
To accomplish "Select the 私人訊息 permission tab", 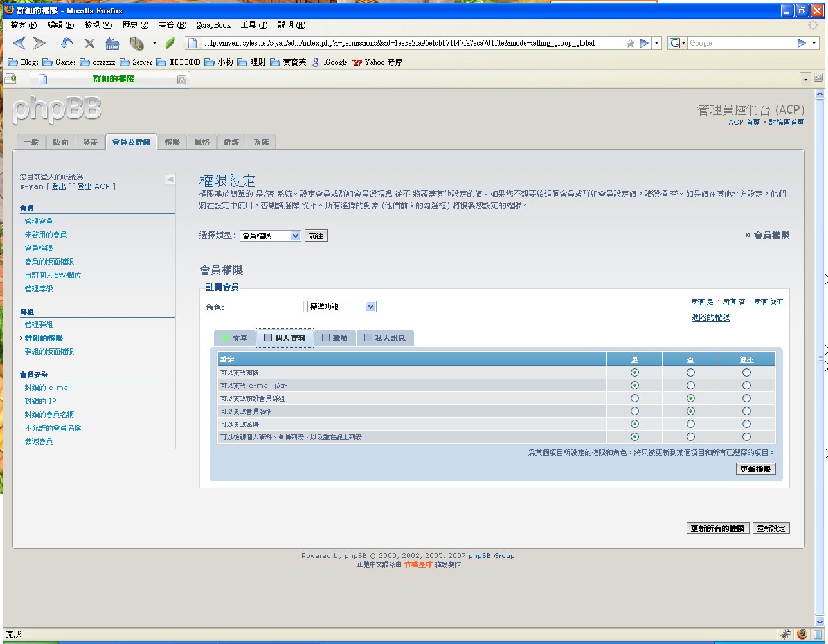I will pos(385,338).
